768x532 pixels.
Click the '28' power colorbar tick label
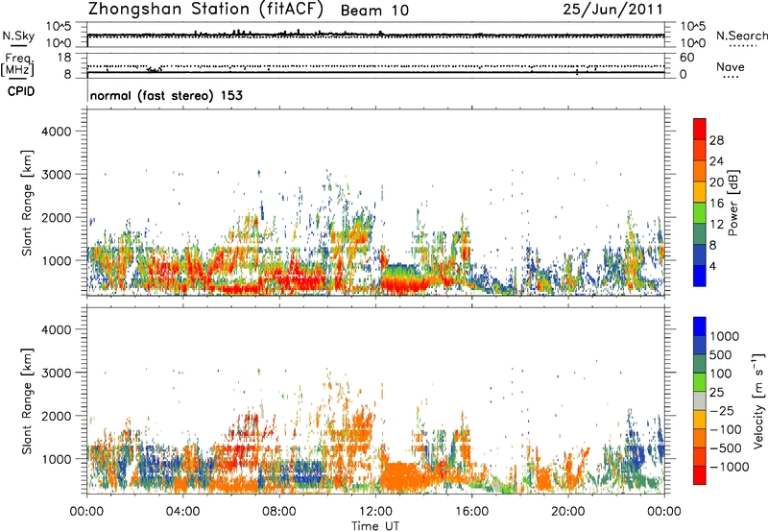[x=716, y=140]
